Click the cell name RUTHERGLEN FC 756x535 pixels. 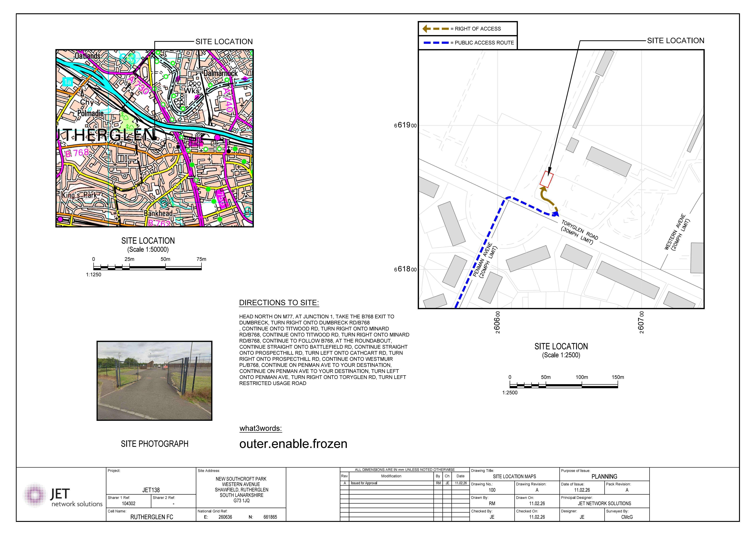tap(152, 517)
